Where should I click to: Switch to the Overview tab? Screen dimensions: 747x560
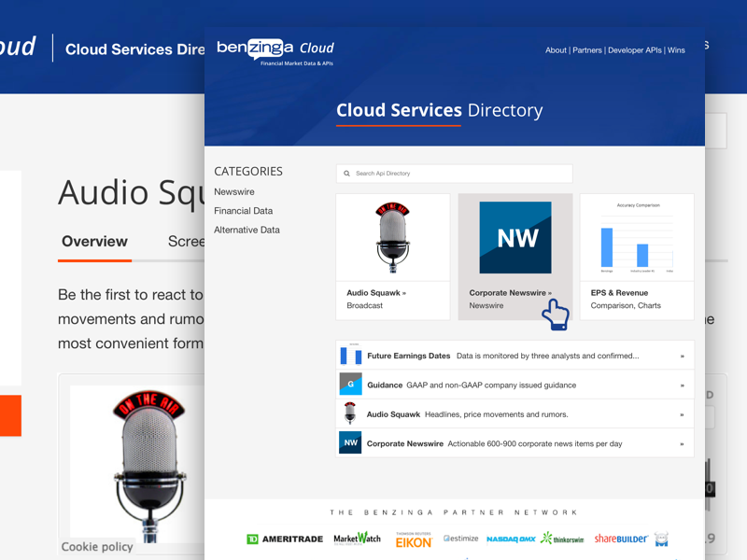(x=94, y=242)
